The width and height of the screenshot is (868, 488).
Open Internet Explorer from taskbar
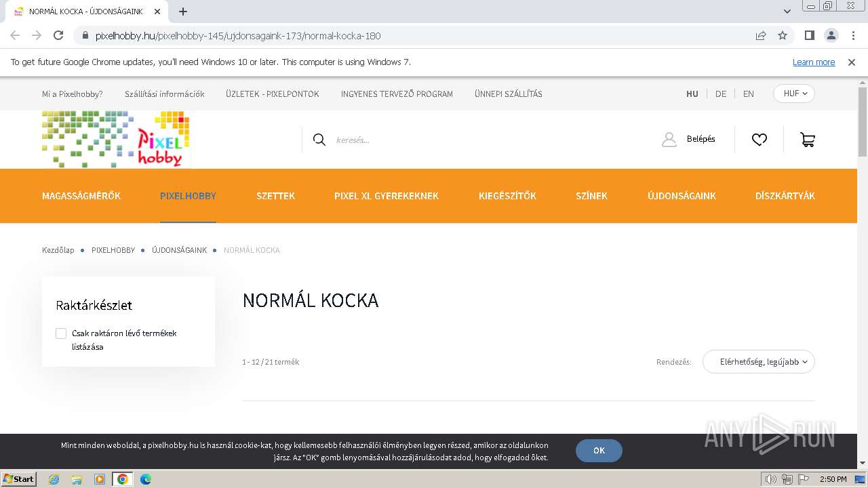point(54,479)
